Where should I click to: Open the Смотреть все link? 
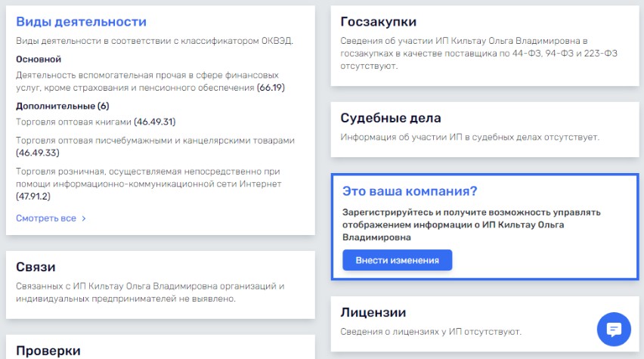click(x=46, y=218)
